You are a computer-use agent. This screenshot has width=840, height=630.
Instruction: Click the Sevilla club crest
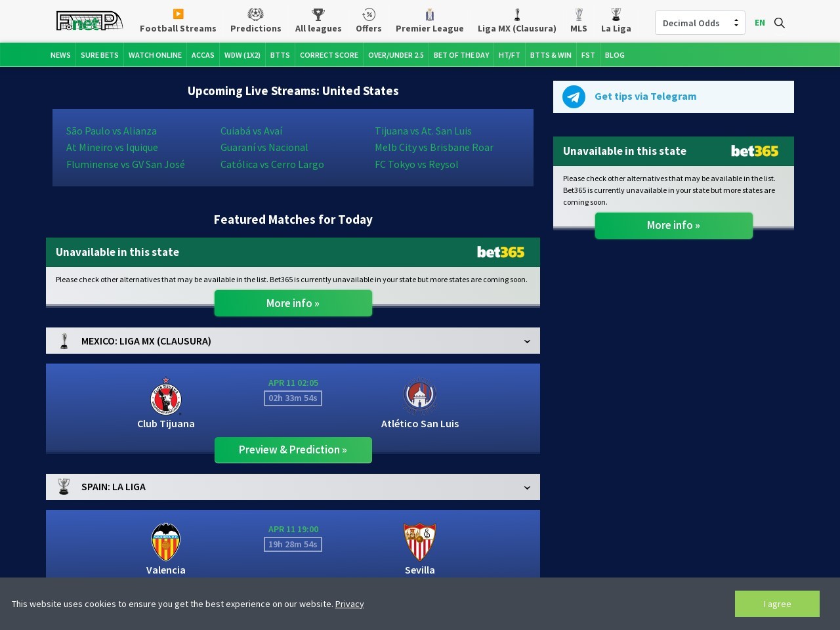[x=420, y=542]
